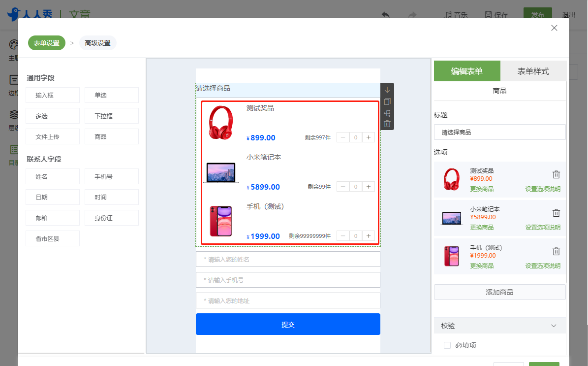Click red phone image in form preview
The image size is (588, 366).
pyautogui.click(x=221, y=221)
